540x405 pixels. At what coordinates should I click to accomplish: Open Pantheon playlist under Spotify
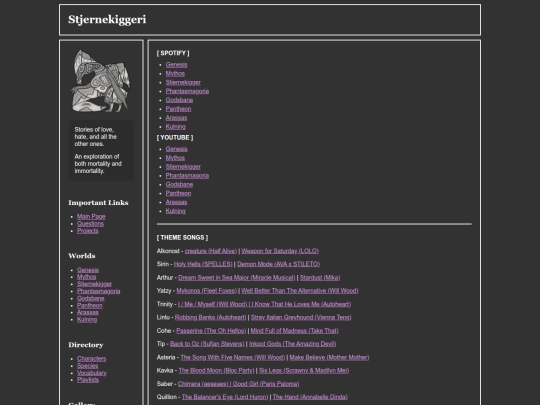(x=178, y=109)
